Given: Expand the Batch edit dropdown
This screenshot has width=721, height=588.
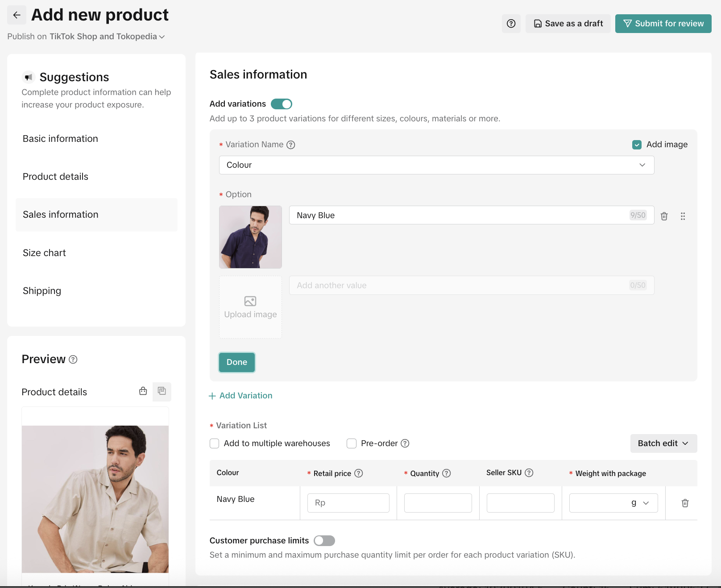Looking at the screenshot, I should point(663,443).
